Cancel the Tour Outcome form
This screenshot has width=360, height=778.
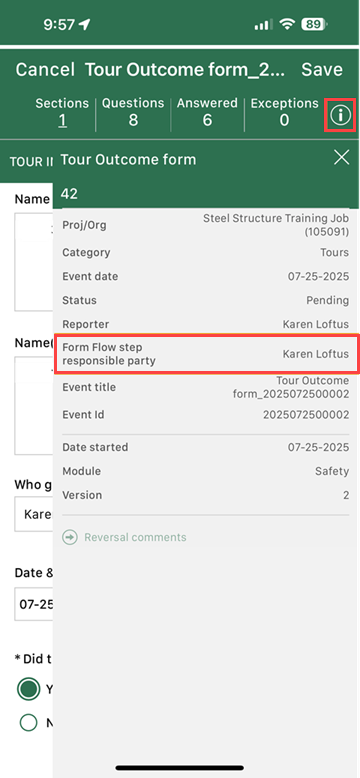pos(45,69)
